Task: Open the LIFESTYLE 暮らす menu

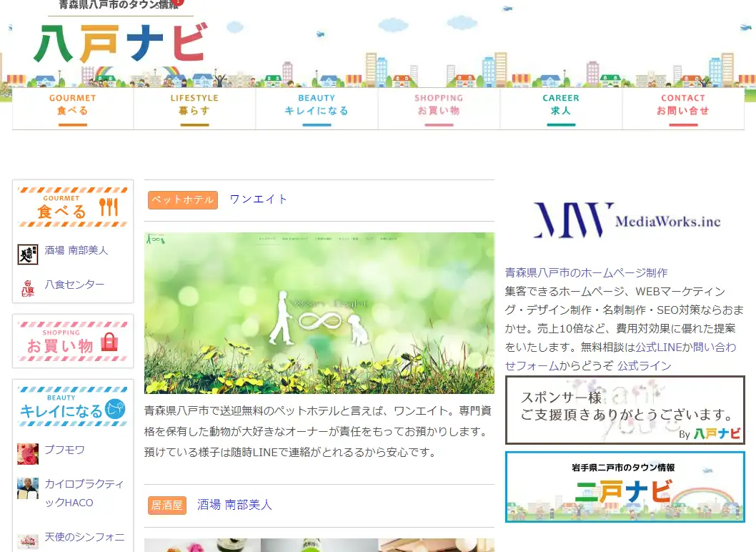Action: click(x=195, y=109)
